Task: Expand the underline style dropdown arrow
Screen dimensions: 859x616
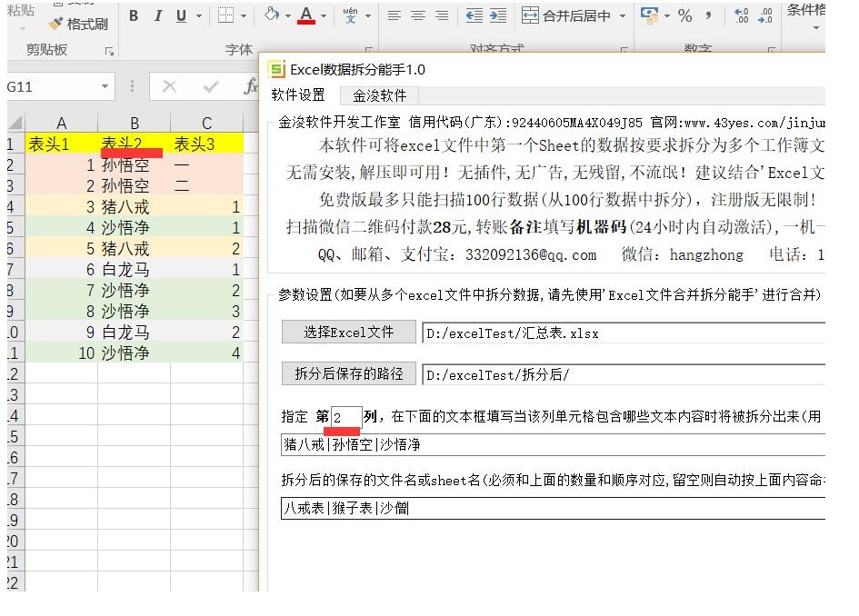Action: tap(198, 16)
